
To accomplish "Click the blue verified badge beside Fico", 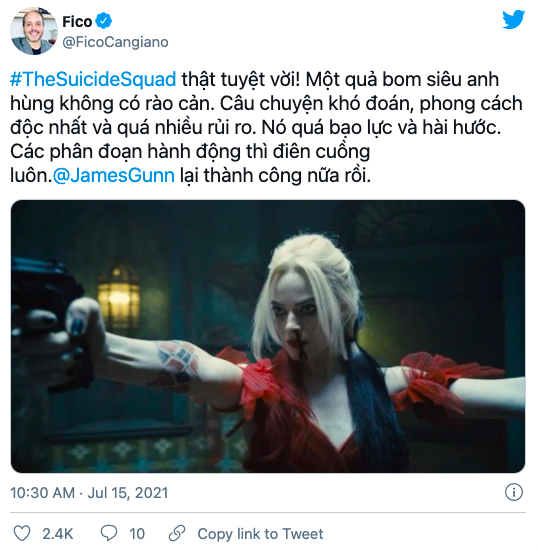I will click(104, 21).
